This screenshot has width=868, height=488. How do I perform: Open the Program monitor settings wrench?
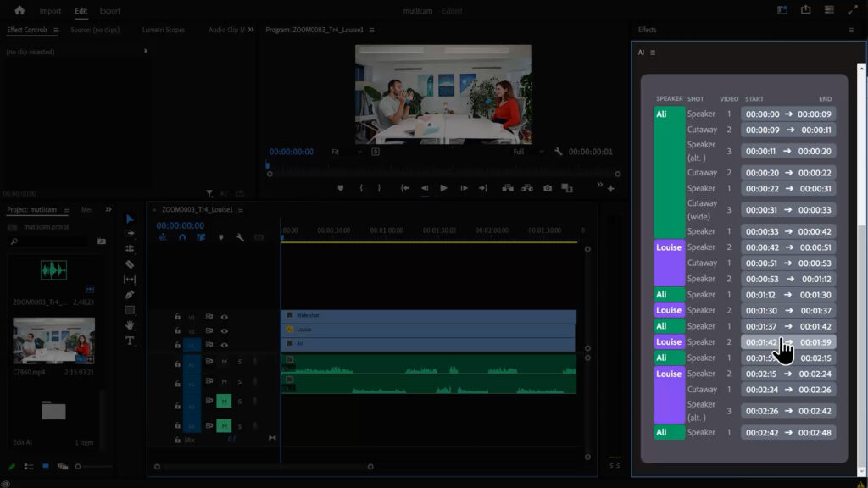click(x=557, y=151)
